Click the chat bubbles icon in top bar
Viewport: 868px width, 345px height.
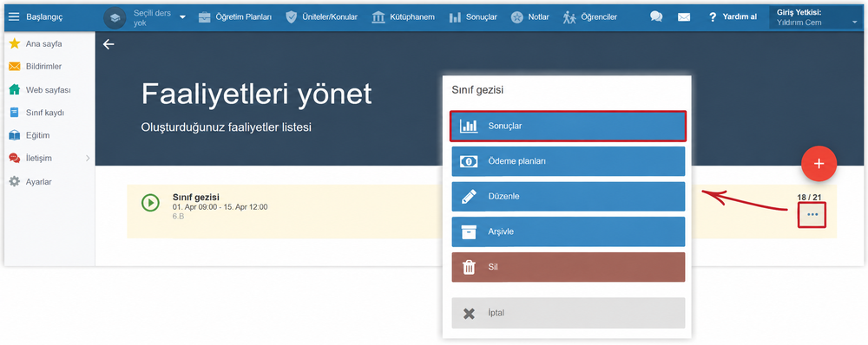656,17
